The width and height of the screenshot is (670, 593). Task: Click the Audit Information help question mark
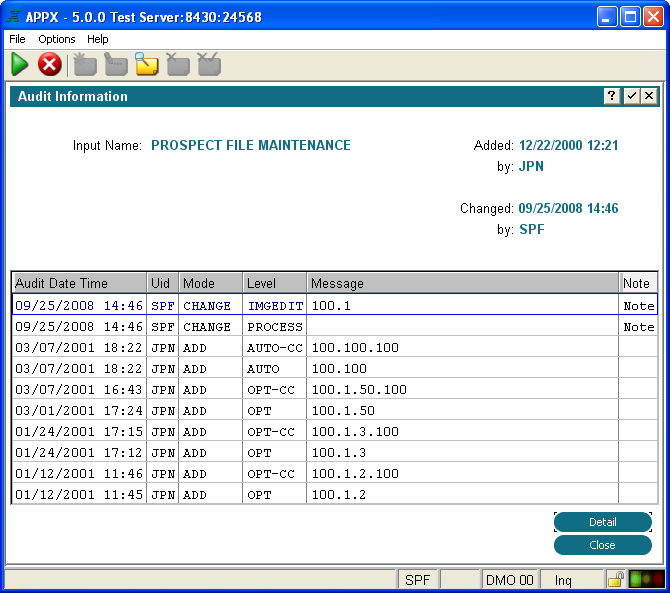tap(612, 96)
